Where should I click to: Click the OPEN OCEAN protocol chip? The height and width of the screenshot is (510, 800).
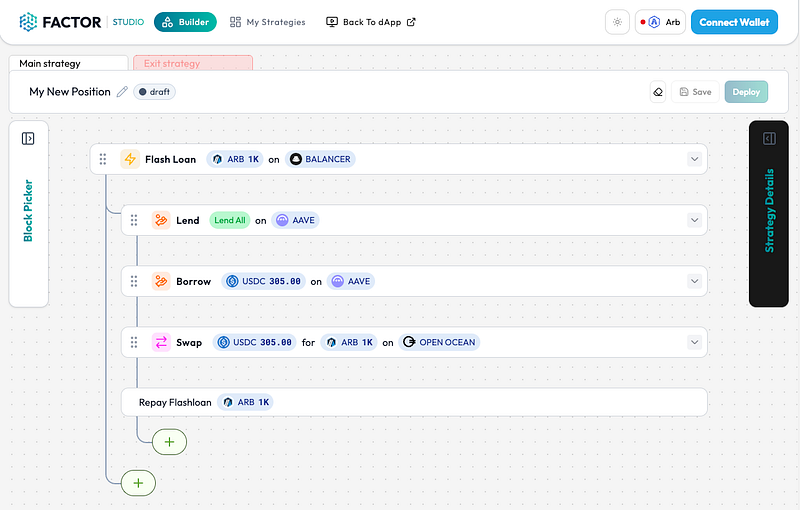coord(439,342)
